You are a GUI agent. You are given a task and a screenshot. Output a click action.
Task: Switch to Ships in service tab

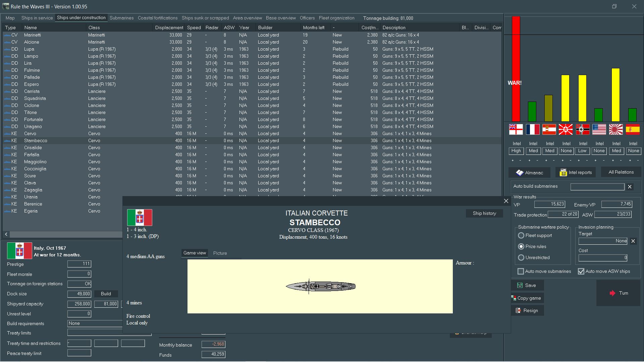tap(37, 18)
